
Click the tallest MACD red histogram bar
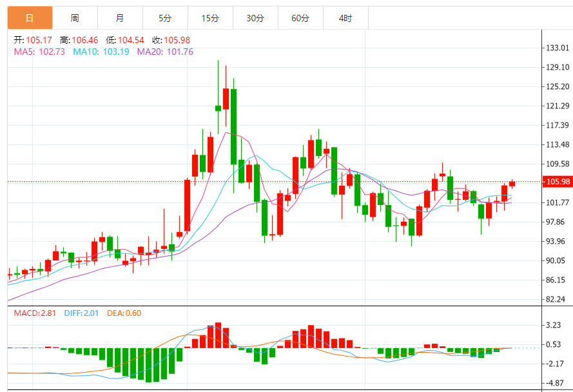[x=218, y=335]
